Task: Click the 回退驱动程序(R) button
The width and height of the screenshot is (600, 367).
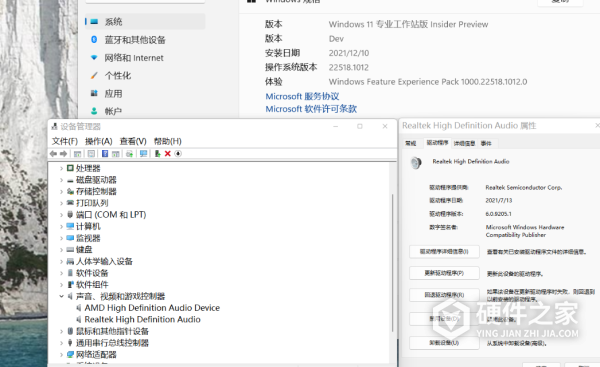Action: 444,295
